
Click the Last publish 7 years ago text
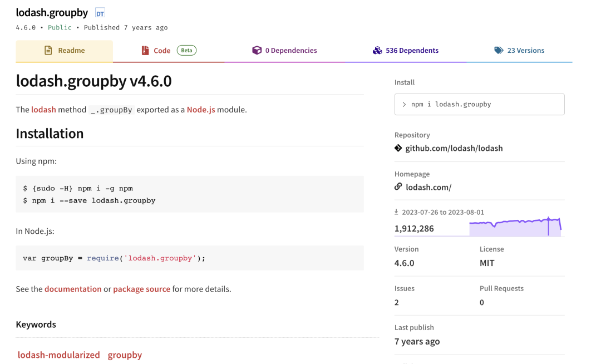417,341
